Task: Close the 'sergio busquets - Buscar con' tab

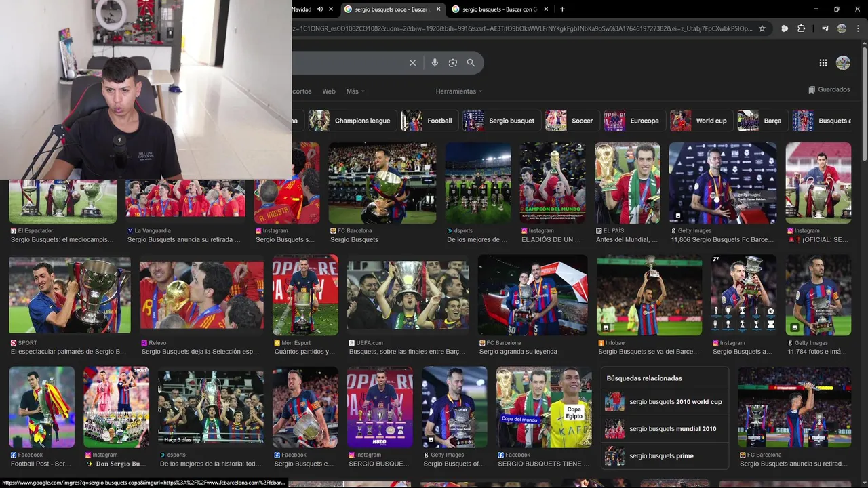Action: [547, 9]
